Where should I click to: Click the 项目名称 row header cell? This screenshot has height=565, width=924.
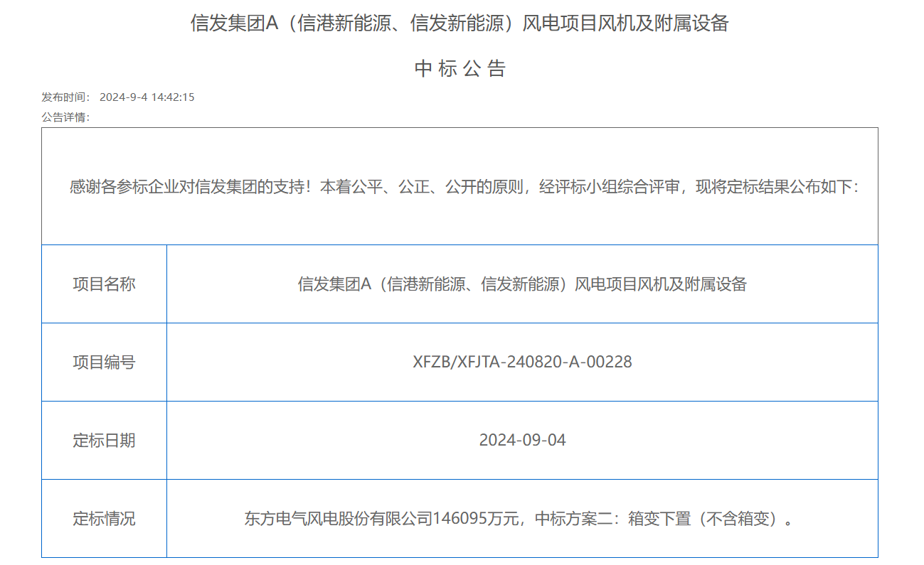coord(104,284)
